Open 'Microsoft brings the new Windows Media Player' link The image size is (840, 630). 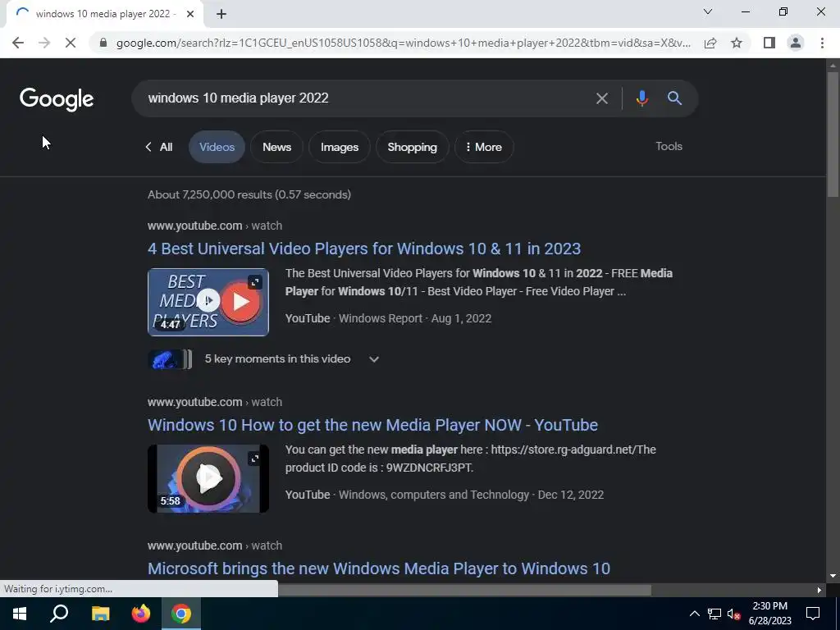pyautogui.click(x=379, y=568)
